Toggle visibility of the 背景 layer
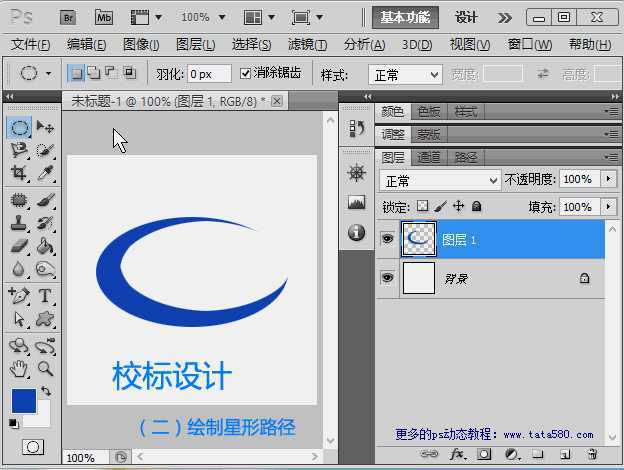This screenshot has width=624, height=470. [388, 278]
